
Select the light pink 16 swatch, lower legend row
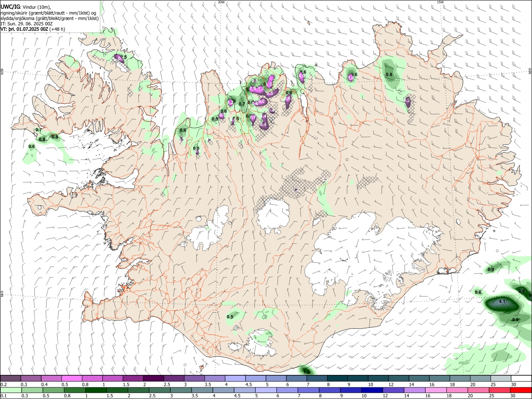click(x=436, y=390)
